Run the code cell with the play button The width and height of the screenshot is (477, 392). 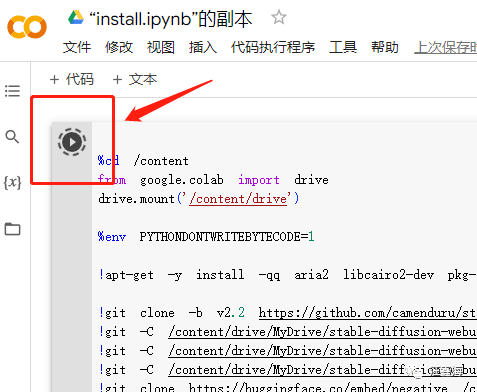click(x=72, y=142)
